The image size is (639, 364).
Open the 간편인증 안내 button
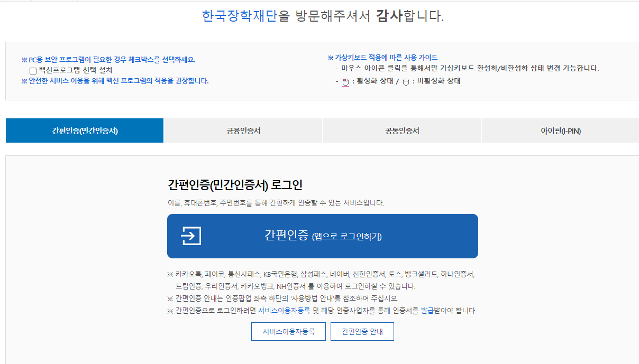click(x=362, y=331)
